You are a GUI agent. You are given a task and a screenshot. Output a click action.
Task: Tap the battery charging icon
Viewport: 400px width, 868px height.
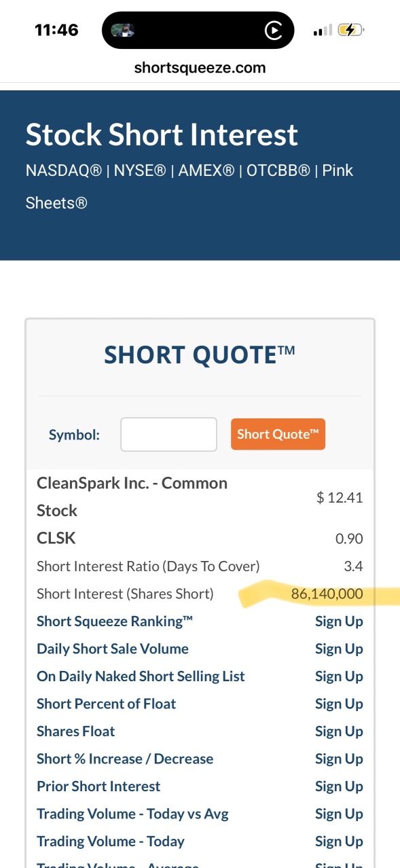[x=350, y=30]
